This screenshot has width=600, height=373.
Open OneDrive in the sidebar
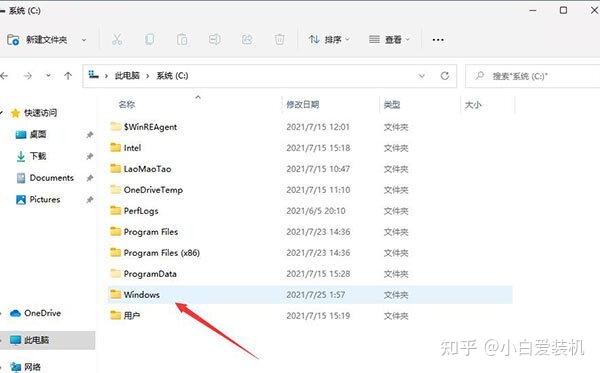42,313
